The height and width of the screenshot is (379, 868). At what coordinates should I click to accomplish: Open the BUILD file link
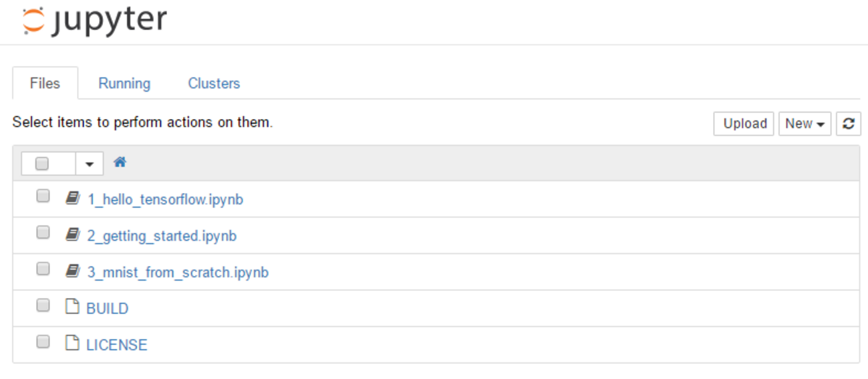coord(108,309)
